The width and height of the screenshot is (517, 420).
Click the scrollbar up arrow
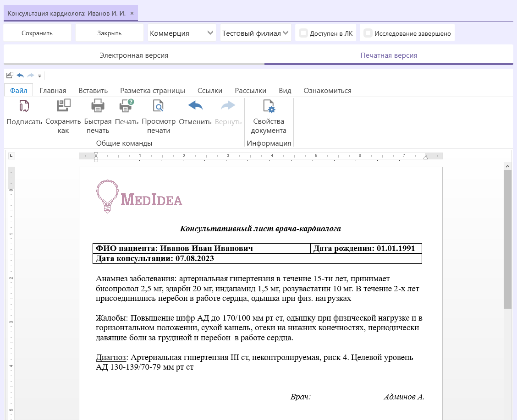click(507, 166)
